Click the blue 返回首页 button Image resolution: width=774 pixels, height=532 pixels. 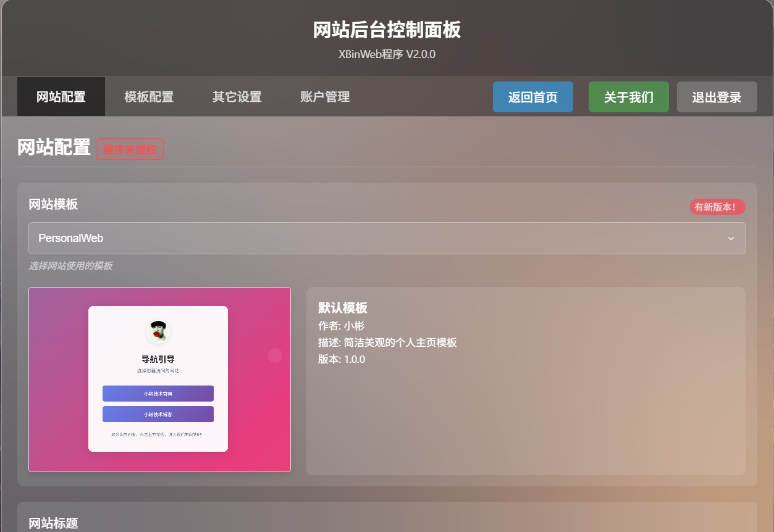(x=532, y=98)
